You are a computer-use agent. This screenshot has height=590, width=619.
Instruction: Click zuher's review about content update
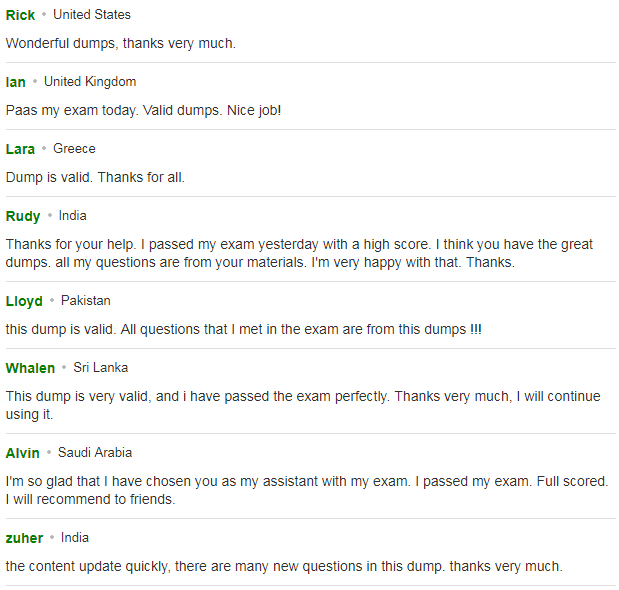(x=284, y=566)
